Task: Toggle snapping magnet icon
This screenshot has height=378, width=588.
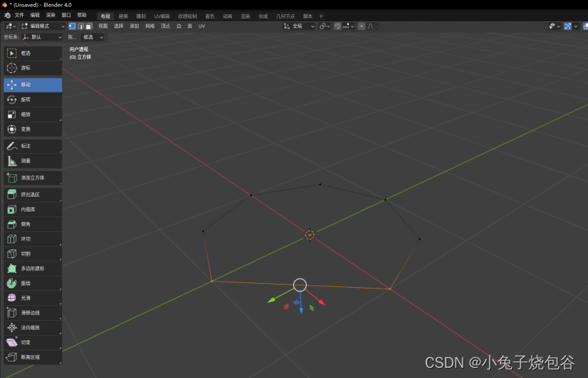Action: coord(337,26)
